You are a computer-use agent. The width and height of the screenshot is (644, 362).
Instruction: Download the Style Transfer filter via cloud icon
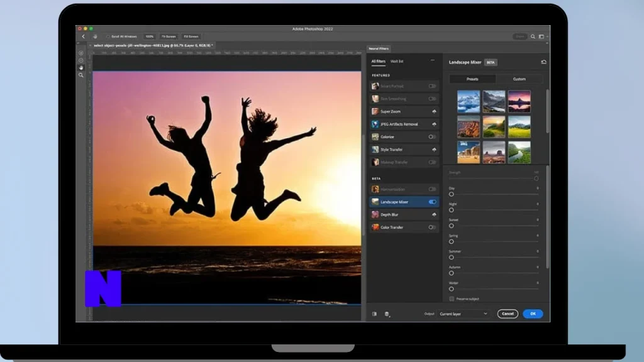pos(434,150)
